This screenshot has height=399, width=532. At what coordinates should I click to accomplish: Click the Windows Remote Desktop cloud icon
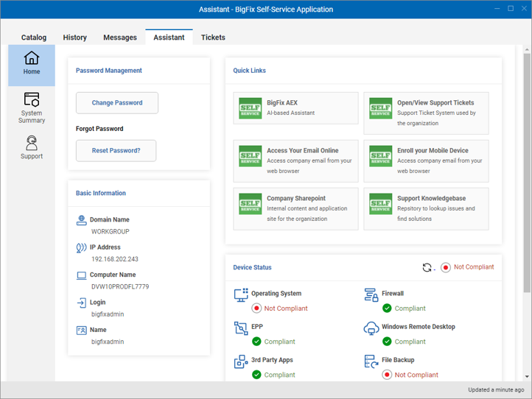click(x=371, y=328)
